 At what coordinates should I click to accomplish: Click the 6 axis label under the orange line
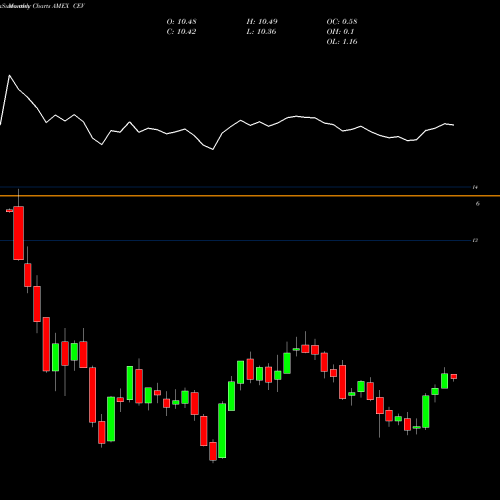click(x=477, y=203)
